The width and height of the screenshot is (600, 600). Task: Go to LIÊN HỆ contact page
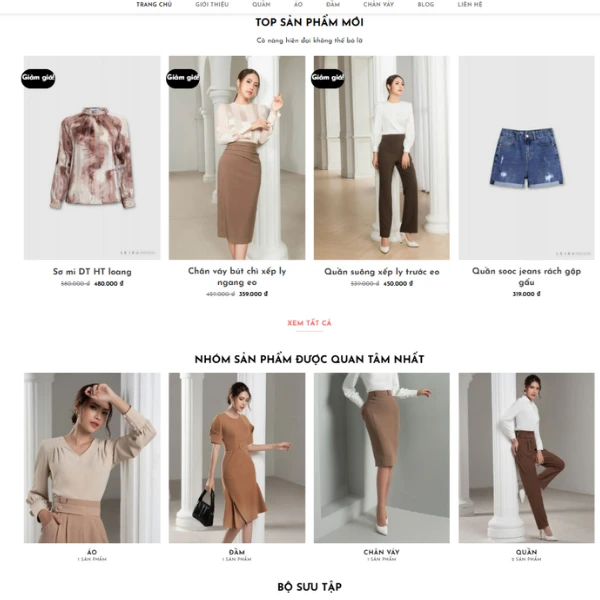(470, 5)
